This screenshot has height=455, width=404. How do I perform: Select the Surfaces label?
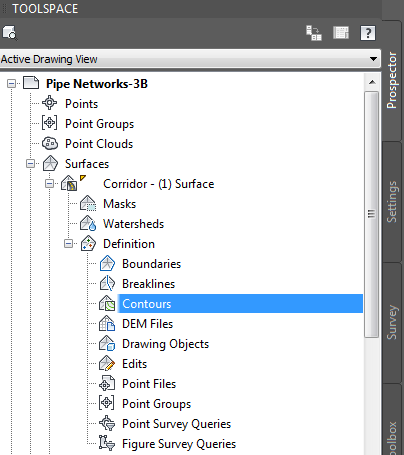87,164
